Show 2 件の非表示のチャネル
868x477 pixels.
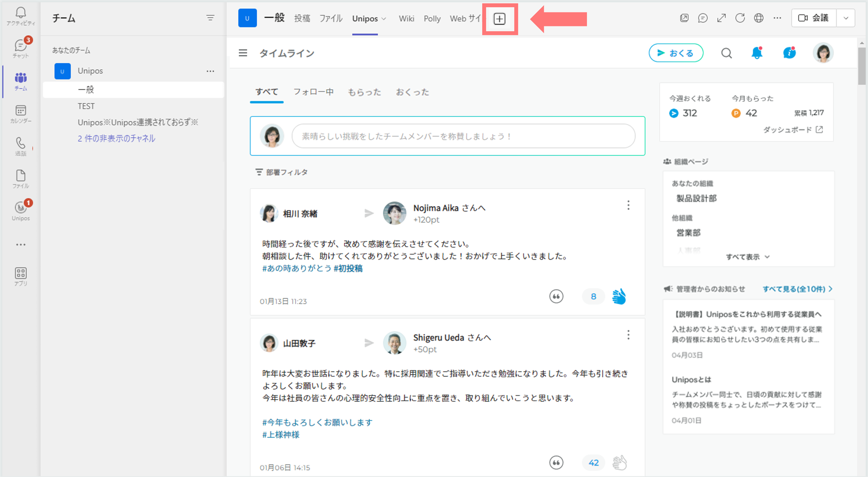116,138
